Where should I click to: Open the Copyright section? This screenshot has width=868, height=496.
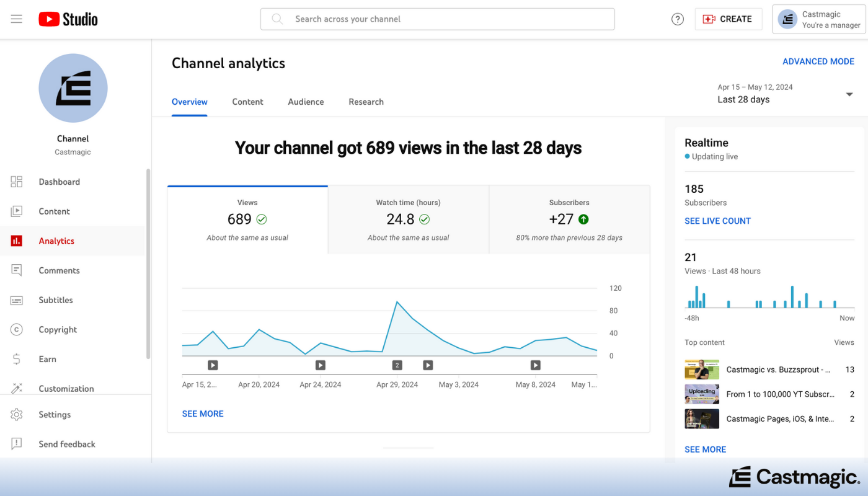(x=58, y=329)
